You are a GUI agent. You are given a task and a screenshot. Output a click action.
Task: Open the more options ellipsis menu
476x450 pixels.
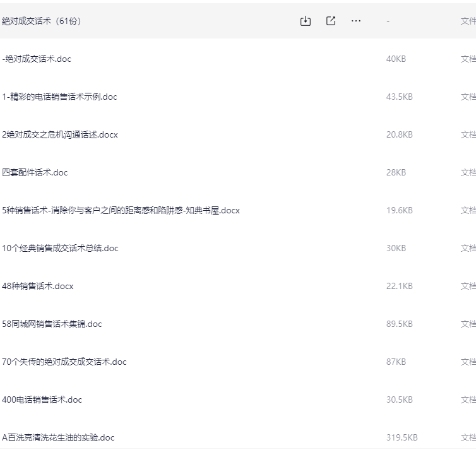click(x=356, y=21)
